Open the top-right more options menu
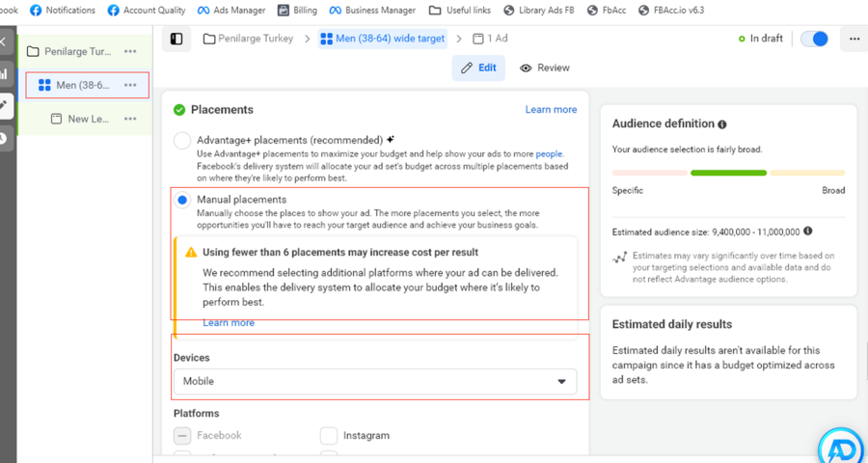The height and width of the screenshot is (463, 868). coord(854,39)
